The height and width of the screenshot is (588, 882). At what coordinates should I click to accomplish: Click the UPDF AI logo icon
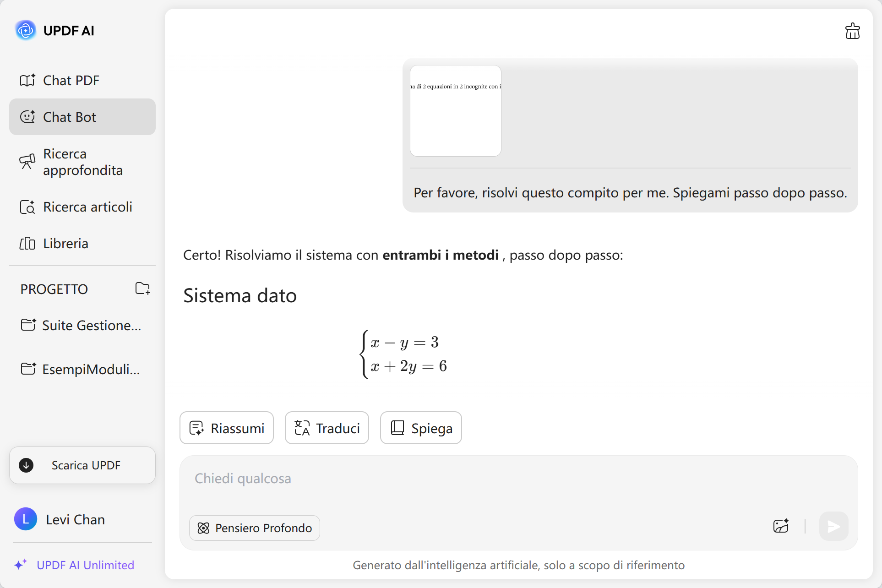tap(26, 31)
